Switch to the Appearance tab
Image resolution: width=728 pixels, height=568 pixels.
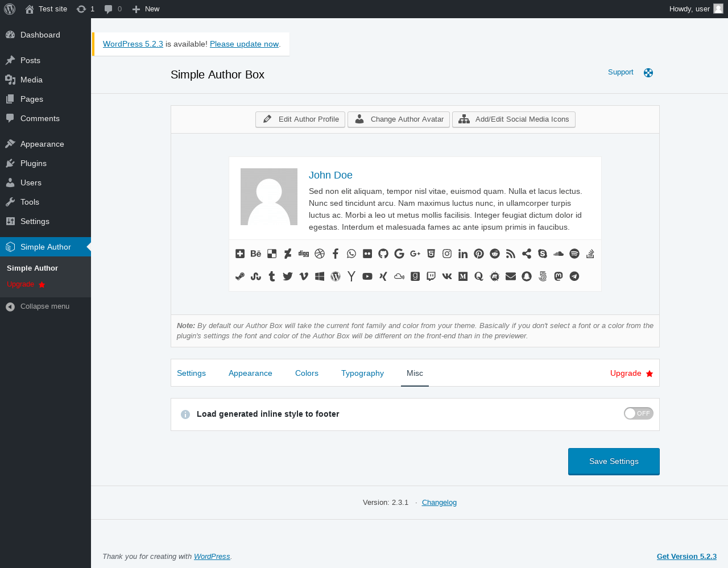click(250, 373)
